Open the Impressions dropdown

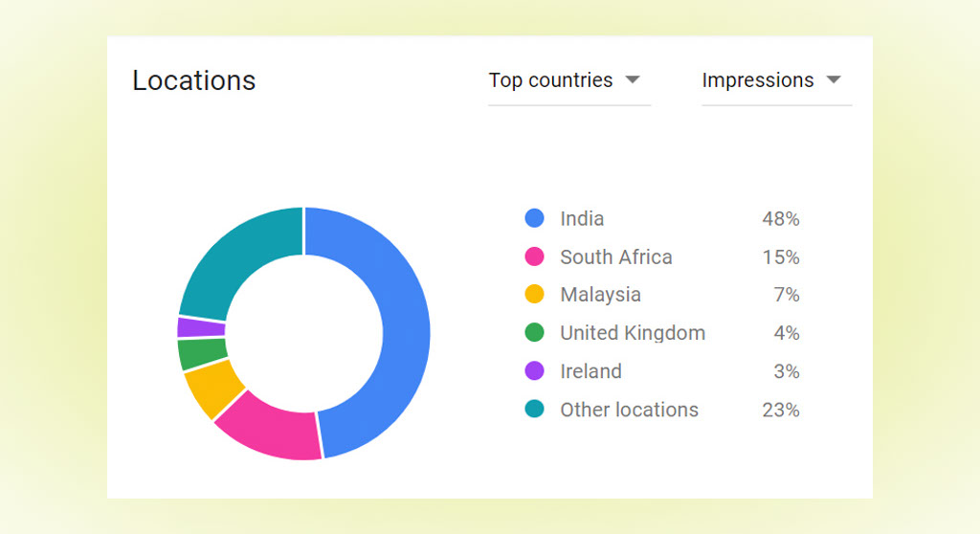777,80
